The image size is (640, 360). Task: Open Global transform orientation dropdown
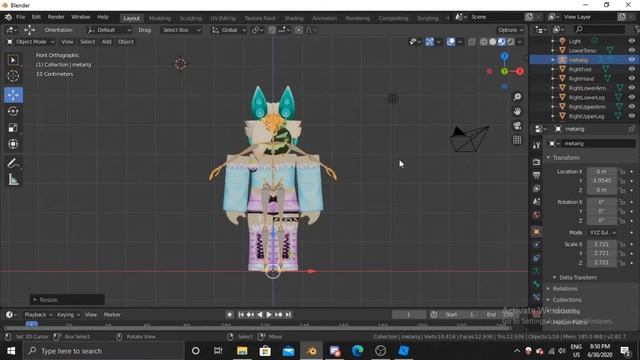point(229,30)
